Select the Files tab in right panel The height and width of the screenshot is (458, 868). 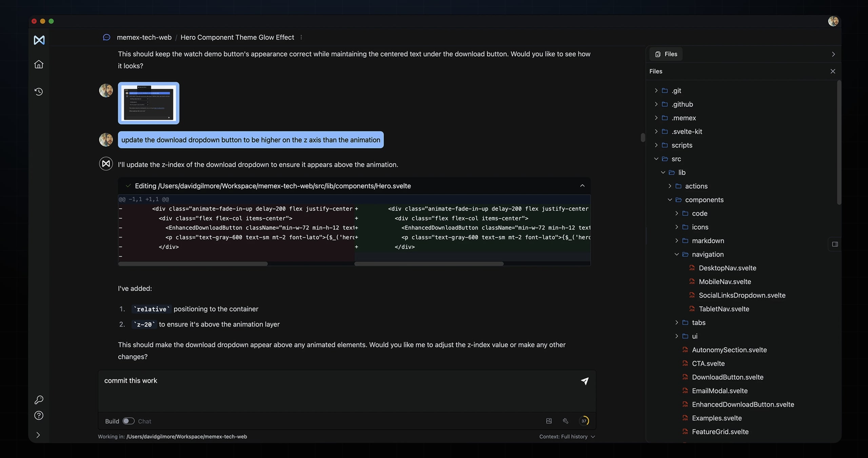pos(666,54)
